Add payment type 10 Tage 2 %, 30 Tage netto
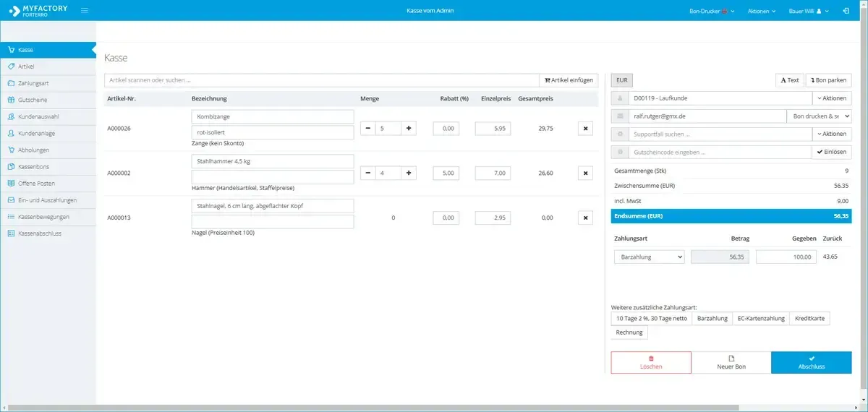 pos(652,318)
